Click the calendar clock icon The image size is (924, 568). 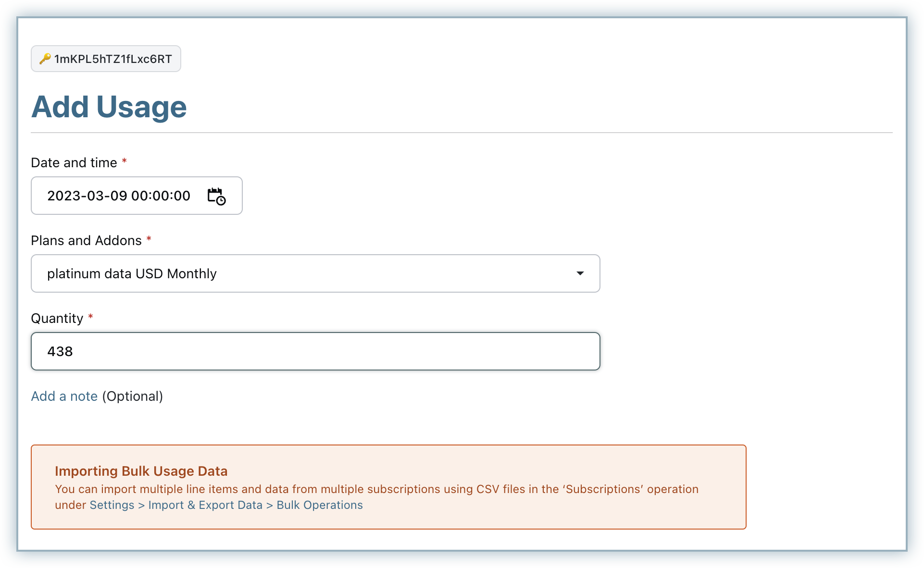(216, 196)
